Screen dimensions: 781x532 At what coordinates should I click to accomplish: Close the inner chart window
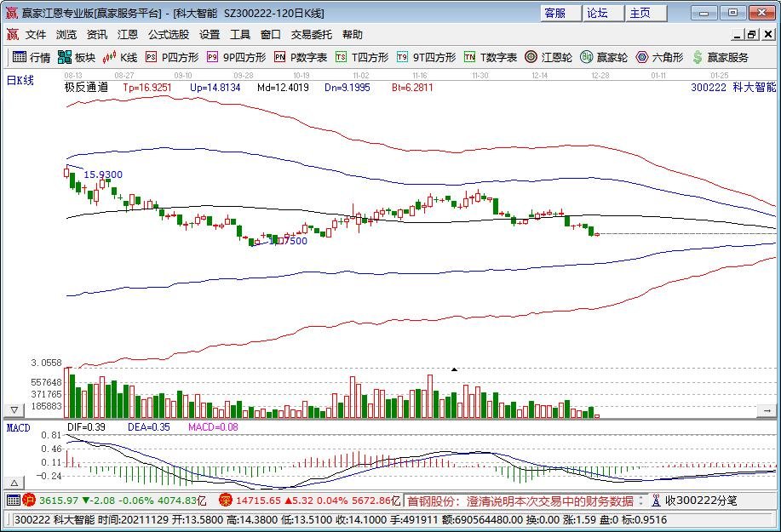point(767,34)
